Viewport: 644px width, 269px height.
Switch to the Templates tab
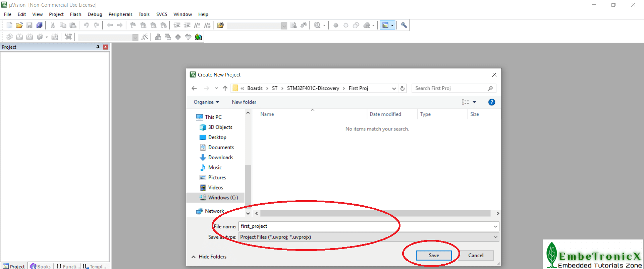(x=95, y=266)
